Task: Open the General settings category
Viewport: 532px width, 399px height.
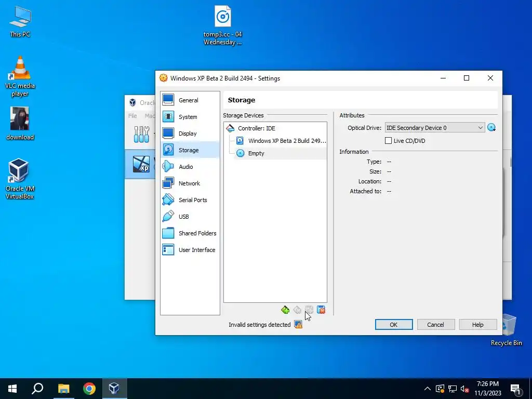Action: click(x=190, y=100)
